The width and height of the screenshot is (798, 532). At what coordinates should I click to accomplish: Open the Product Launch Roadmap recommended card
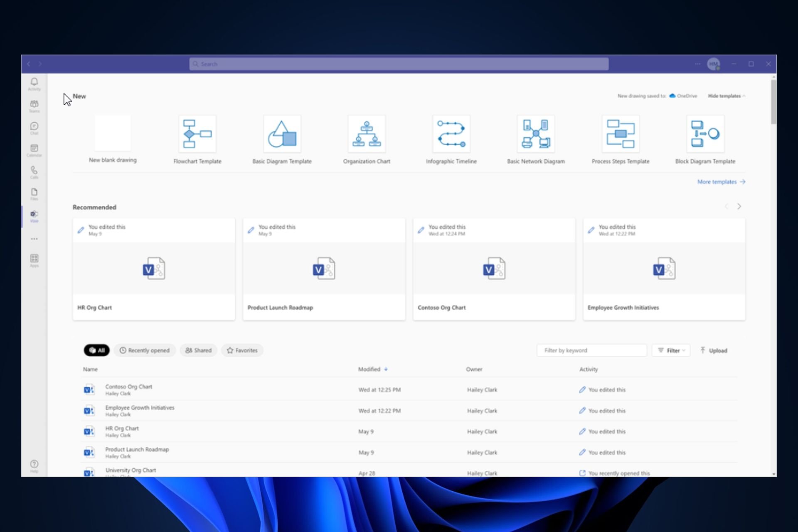pos(324,269)
